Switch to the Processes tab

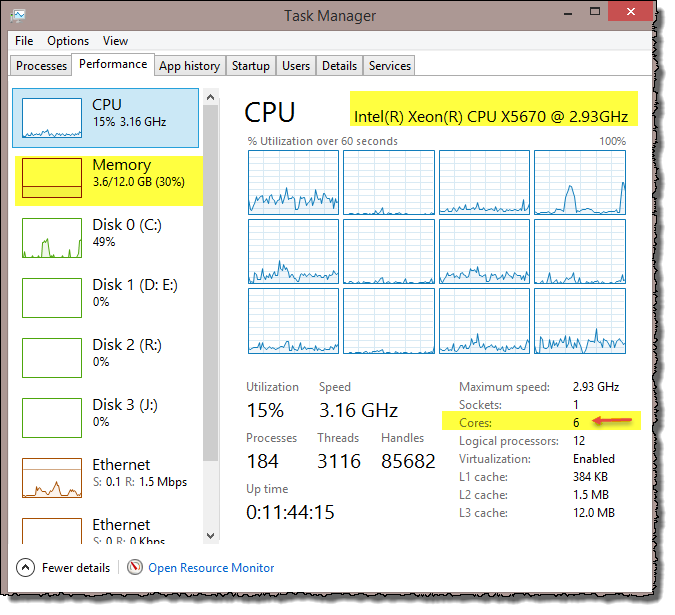(41, 66)
